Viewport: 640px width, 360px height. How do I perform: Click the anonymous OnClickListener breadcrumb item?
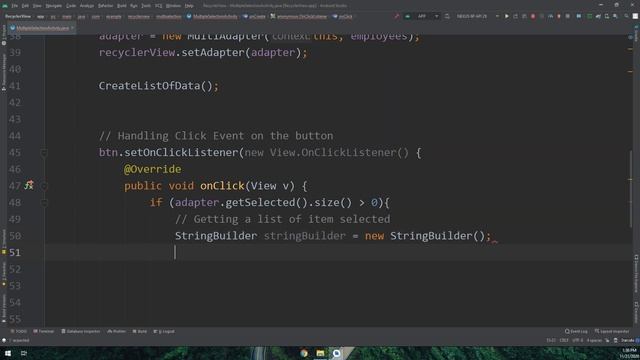click(299, 17)
